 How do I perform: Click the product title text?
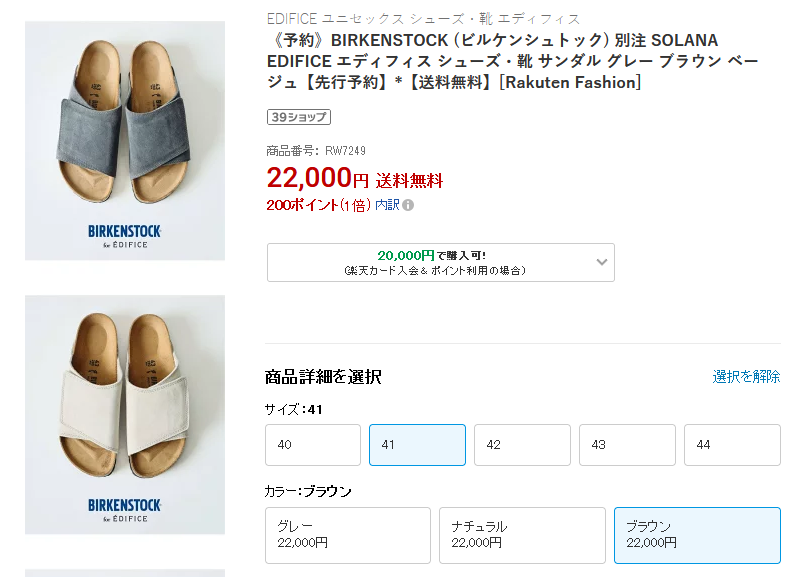pos(512,61)
